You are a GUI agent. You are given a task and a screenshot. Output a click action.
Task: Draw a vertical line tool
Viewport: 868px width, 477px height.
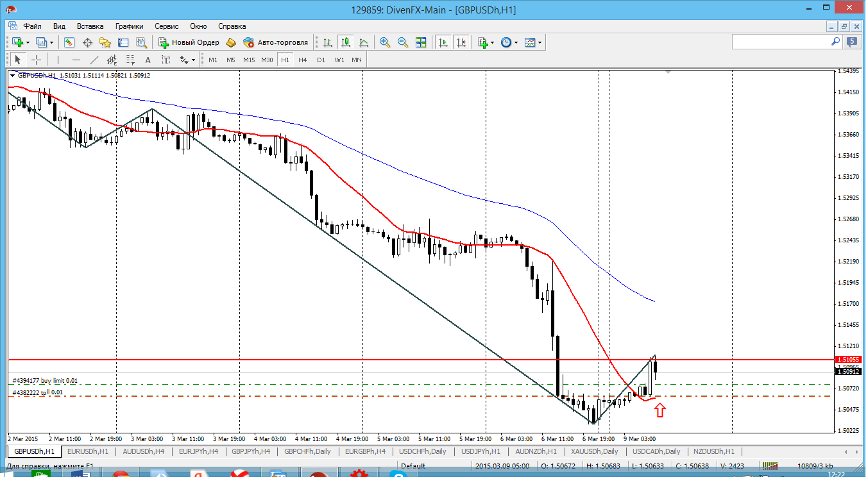tap(58, 60)
